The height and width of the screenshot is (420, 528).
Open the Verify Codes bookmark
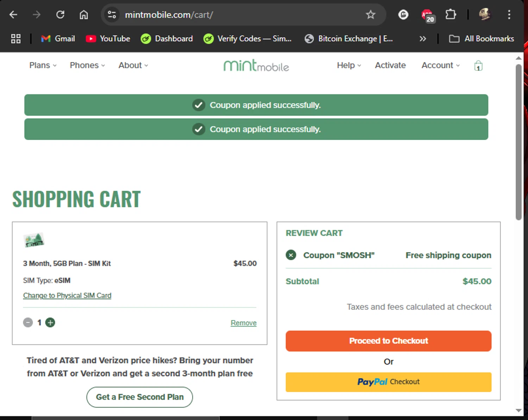point(247,39)
